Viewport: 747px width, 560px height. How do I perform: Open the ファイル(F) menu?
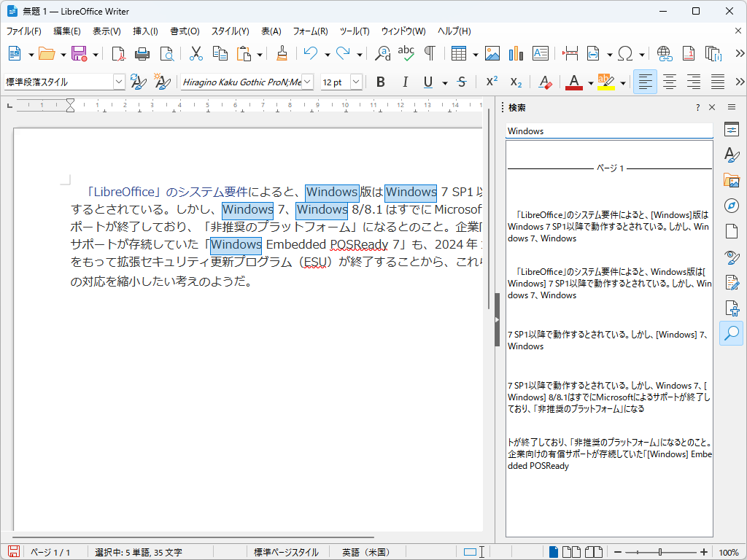pyautogui.click(x=24, y=31)
